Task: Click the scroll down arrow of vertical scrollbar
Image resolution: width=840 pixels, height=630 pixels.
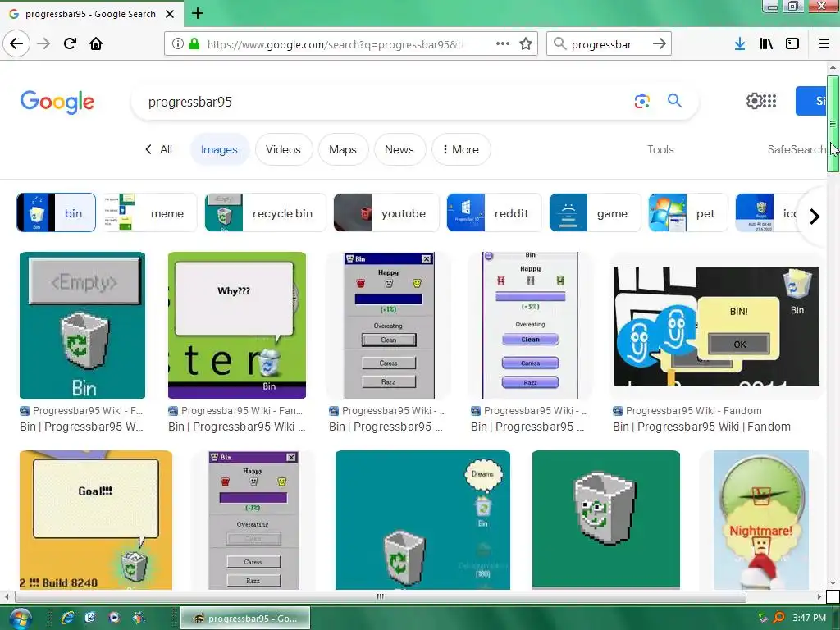Action: pyautogui.click(x=833, y=583)
